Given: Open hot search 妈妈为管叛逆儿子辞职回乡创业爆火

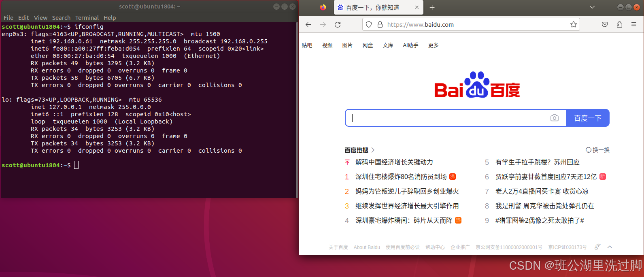Looking at the screenshot, I should point(407,191).
